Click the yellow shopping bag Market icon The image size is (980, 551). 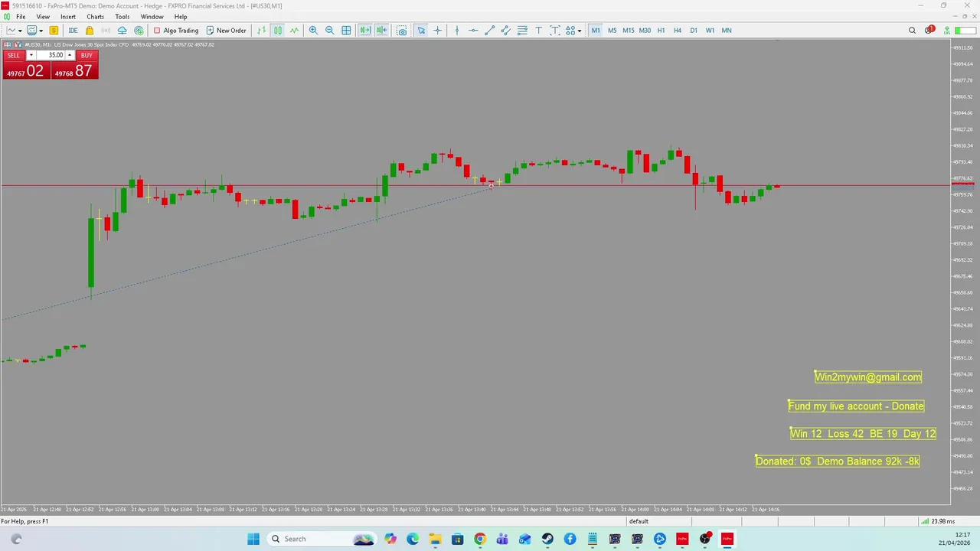coord(90,31)
